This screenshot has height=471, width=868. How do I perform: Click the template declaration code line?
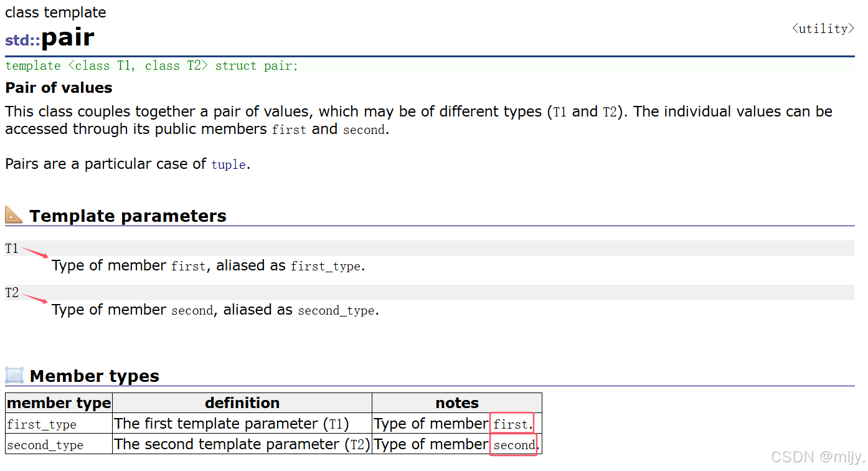point(152,65)
